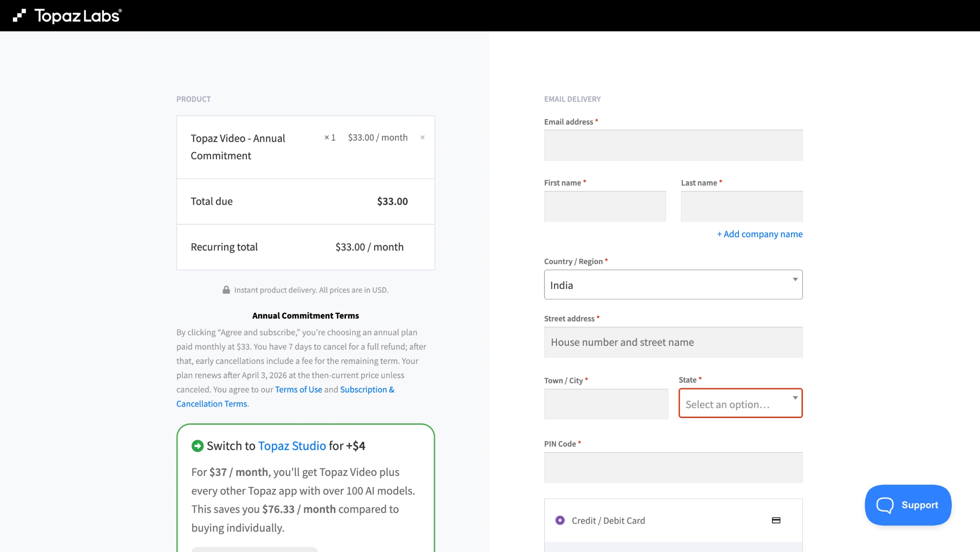The image size is (980, 552).
Task: Click the First name input field
Action: coord(605,206)
